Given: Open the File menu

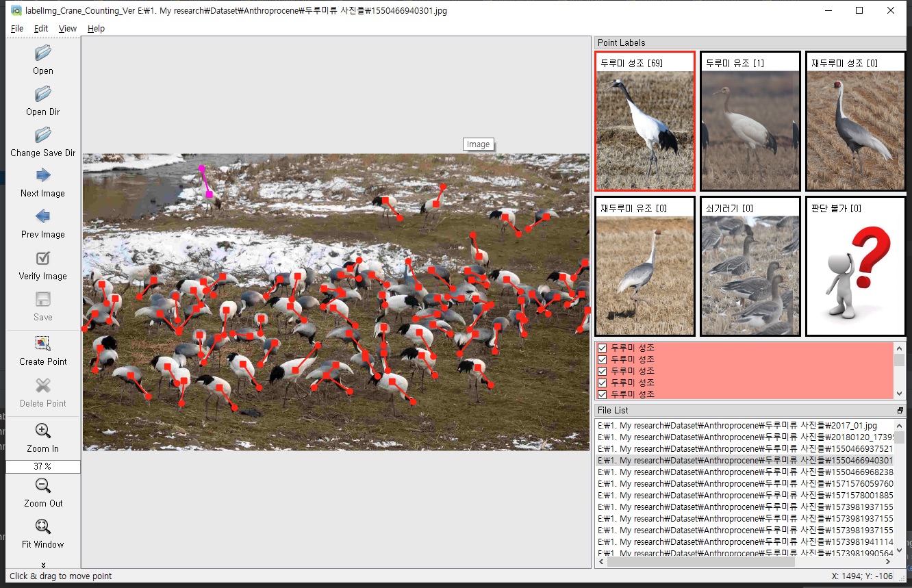Looking at the screenshot, I should pyautogui.click(x=17, y=29).
